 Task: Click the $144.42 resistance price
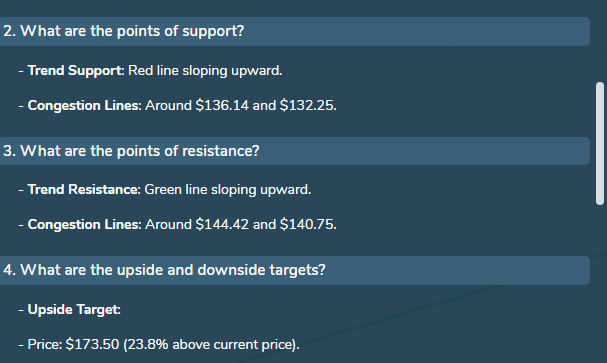pos(222,224)
